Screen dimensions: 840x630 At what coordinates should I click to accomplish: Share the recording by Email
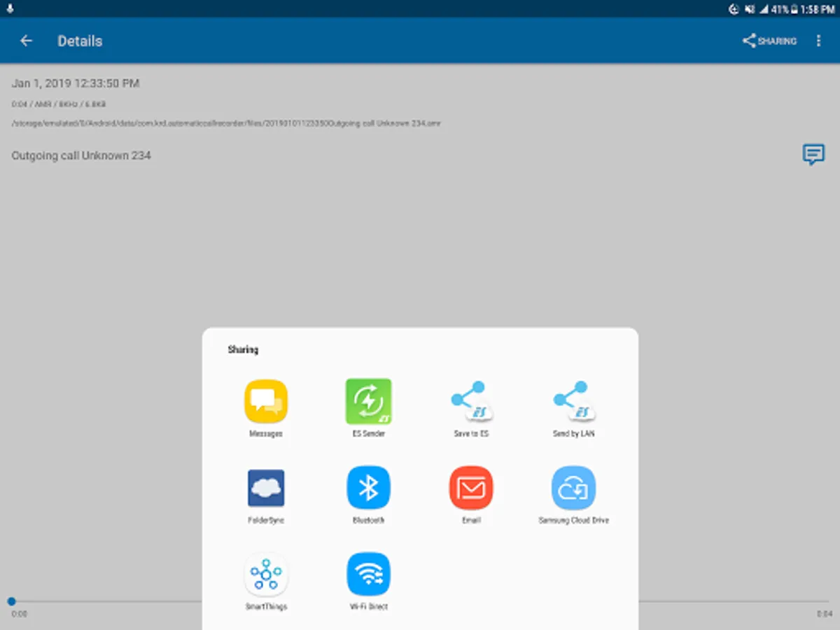[x=471, y=496]
